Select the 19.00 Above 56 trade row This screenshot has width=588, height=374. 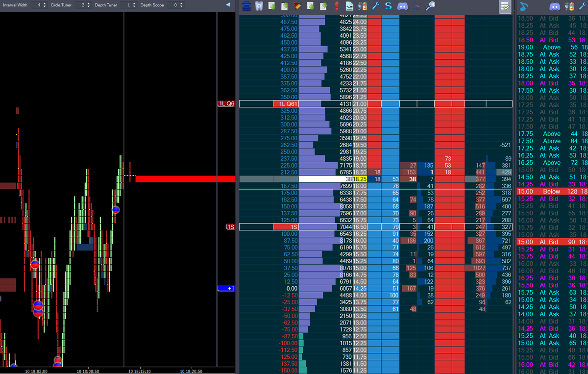(552, 47)
